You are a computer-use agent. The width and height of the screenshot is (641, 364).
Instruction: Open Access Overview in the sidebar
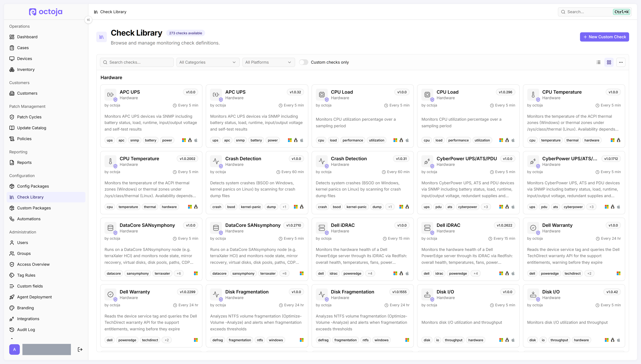pos(46,264)
